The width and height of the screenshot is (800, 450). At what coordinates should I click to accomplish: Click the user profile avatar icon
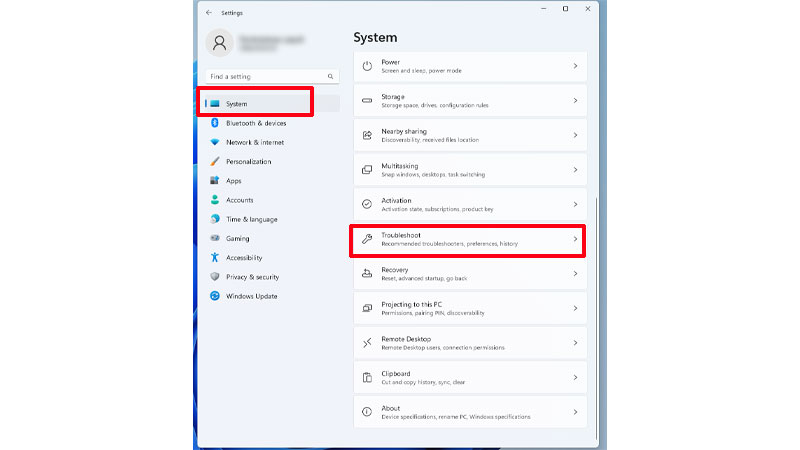point(219,42)
